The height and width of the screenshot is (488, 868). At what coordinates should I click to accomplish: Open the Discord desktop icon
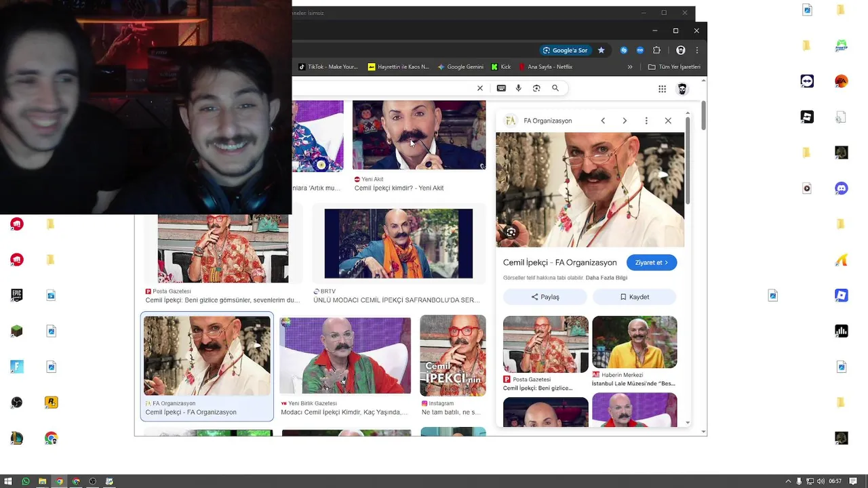pyautogui.click(x=842, y=188)
